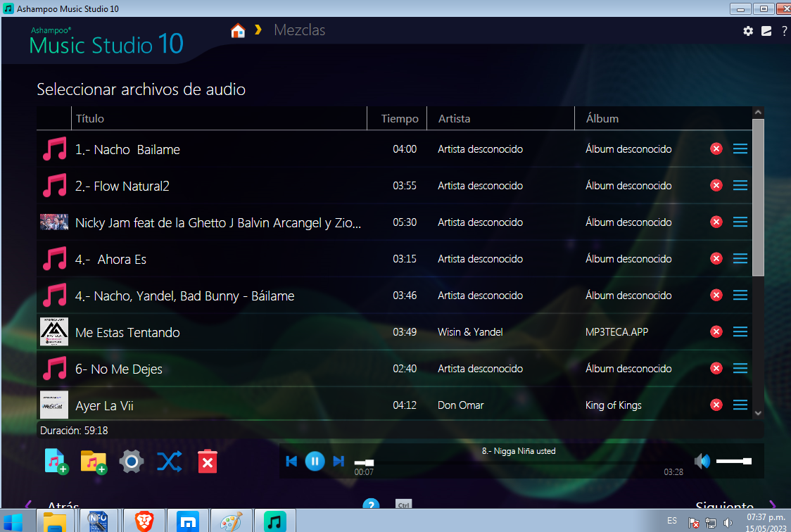Open File Explorer from taskbar
This screenshot has height=532, width=791.
coord(55,521)
